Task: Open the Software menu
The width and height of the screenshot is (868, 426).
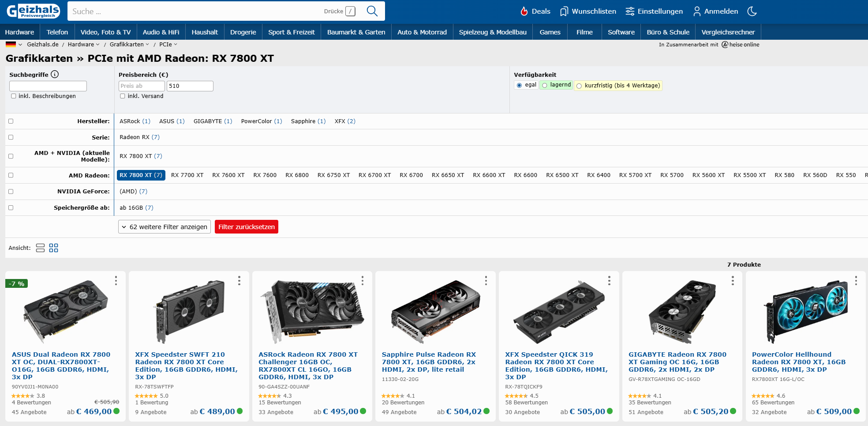Action: click(x=621, y=32)
